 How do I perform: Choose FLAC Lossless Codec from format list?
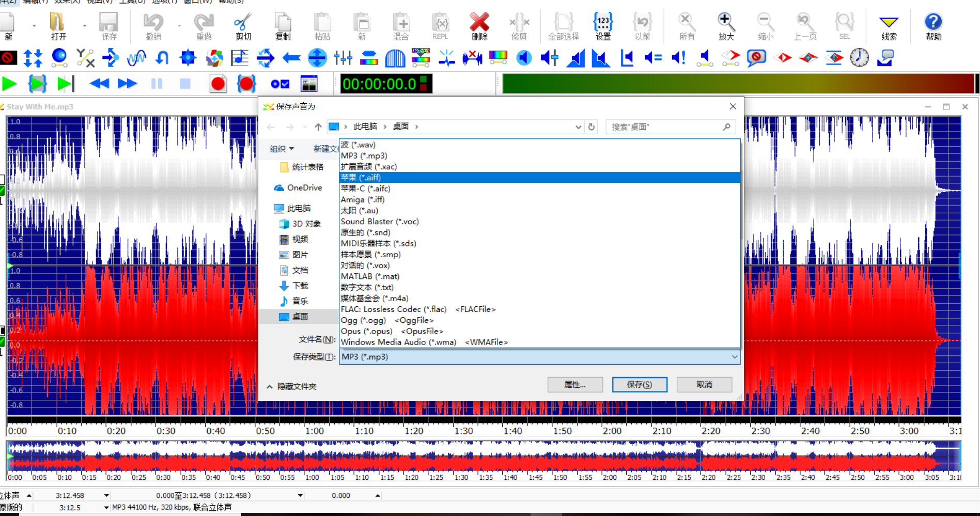[x=393, y=309]
